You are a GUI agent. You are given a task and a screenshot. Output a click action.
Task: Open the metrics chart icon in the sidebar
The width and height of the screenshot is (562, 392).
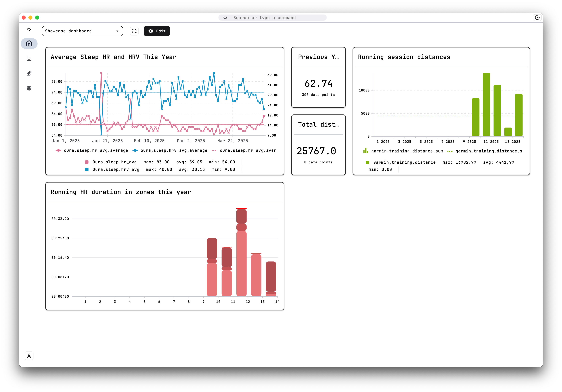click(29, 58)
